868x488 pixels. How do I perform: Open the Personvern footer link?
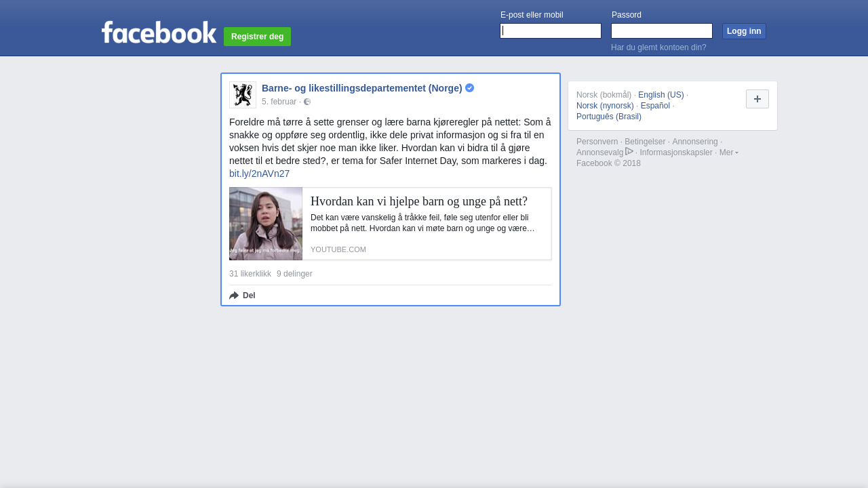pyautogui.click(x=597, y=142)
